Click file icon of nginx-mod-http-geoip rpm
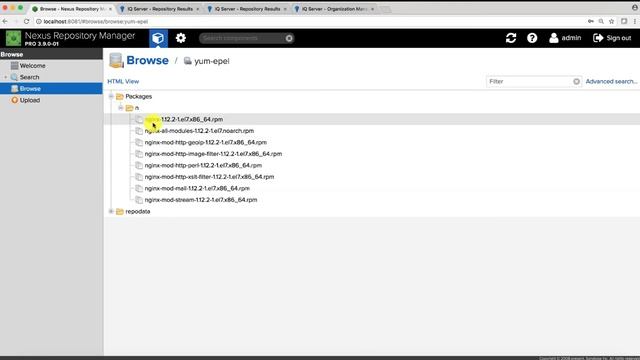The height and width of the screenshot is (360, 640). [139, 142]
